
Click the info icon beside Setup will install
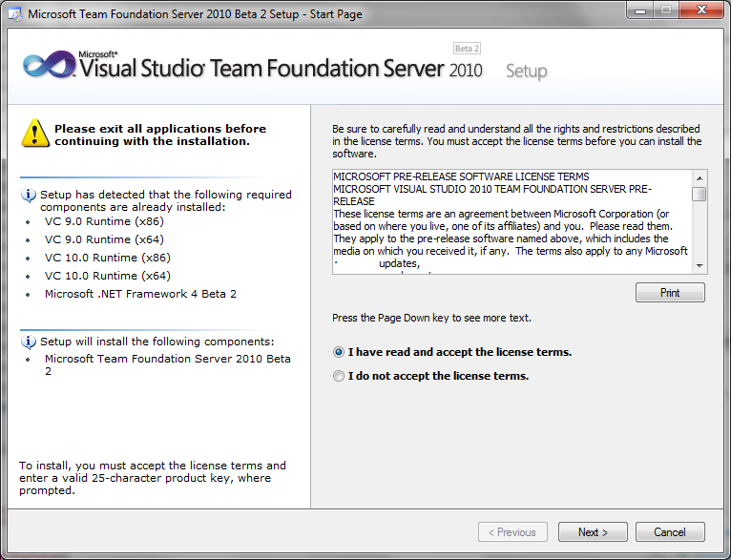coord(29,342)
